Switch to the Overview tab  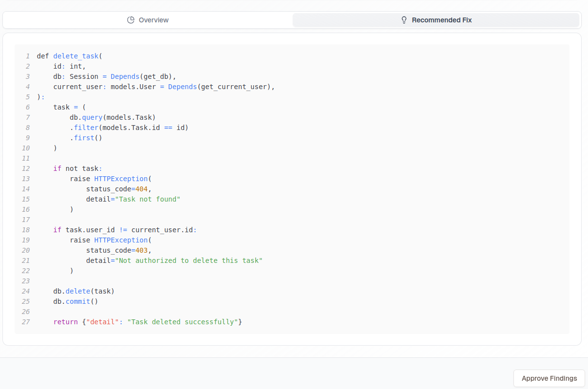[148, 20]
